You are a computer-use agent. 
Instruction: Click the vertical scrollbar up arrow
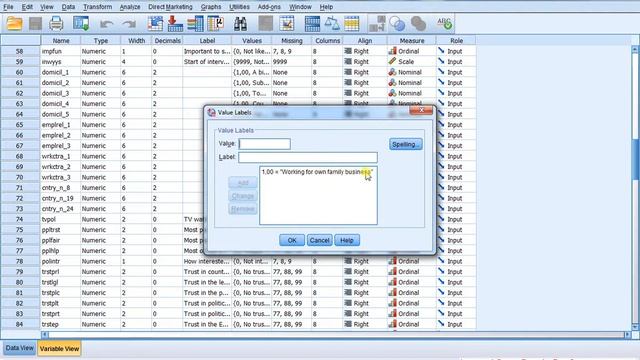tap(635, 49)
